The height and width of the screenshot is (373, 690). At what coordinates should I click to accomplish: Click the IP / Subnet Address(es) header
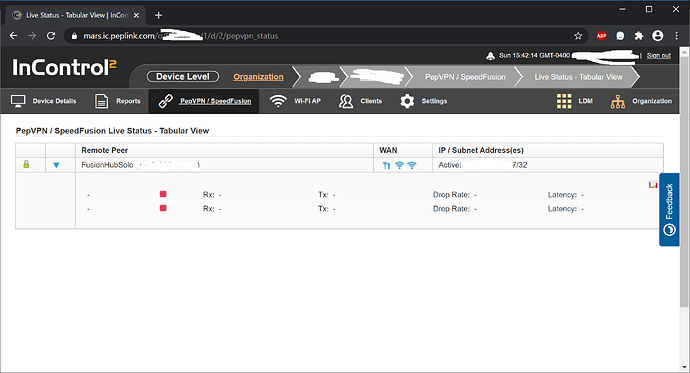point(481,150)
